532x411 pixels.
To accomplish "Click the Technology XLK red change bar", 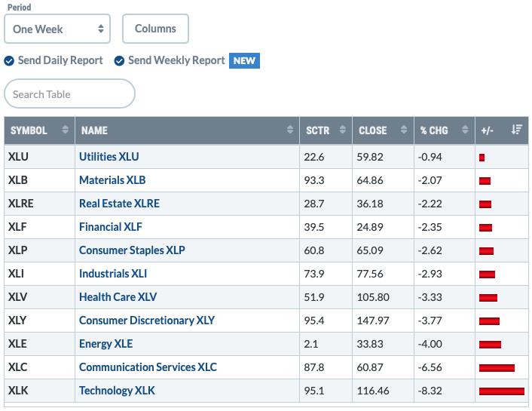I will [502, 391].
